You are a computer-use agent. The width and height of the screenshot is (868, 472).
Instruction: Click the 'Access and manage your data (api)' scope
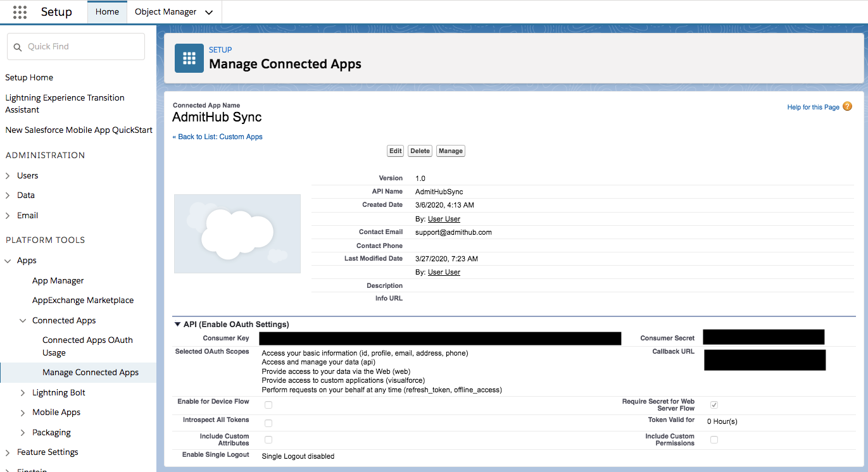[x=318, y=362]
